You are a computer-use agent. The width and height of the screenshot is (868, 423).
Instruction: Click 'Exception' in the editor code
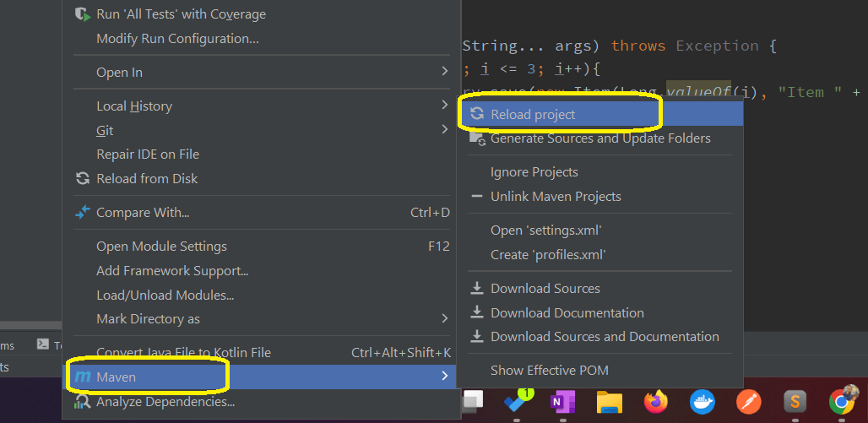[717, 46]
